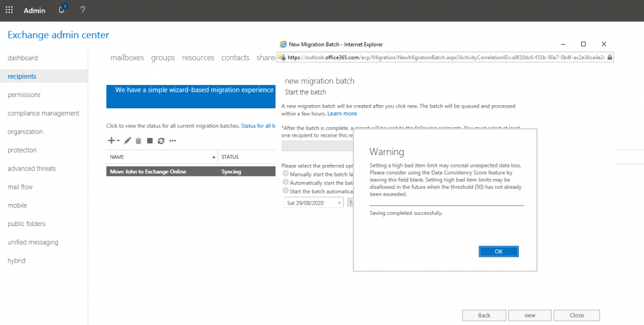
Task: Click the Internet Explorer icon in popup title
Action: coord(283,44)
